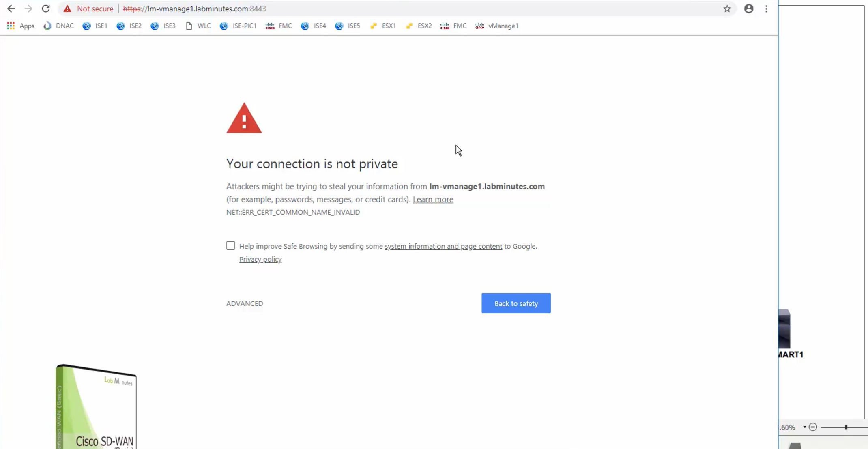This screenshot has height=449, width=868.
Task: Open the zoom percentage dropdown arrow
Action: pyautogui.click(x=804, y=427)
